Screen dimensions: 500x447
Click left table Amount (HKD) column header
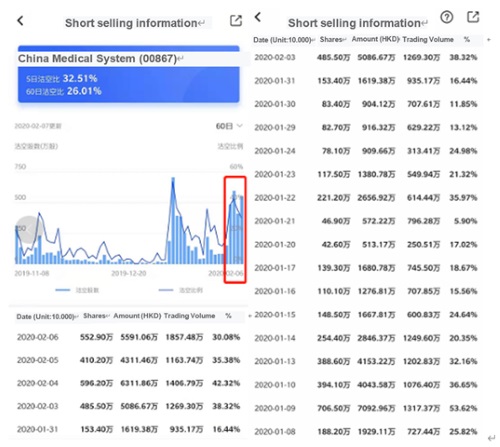[137, 316]
